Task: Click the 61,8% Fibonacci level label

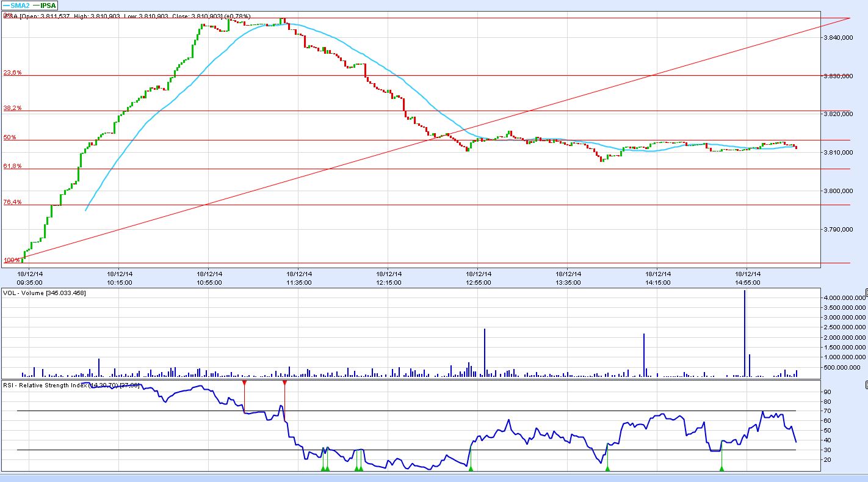Action: (x=13, y=166)
